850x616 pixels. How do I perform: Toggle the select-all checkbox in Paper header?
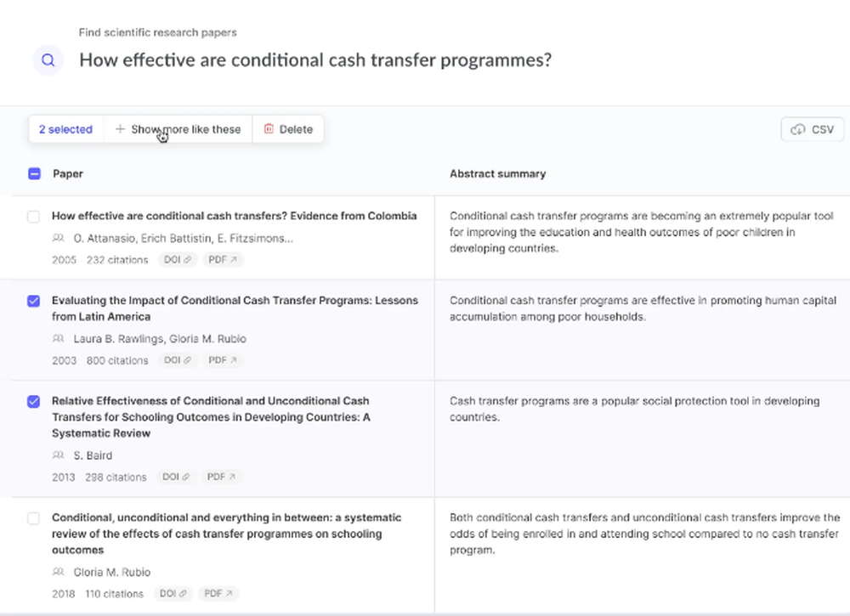34,173
